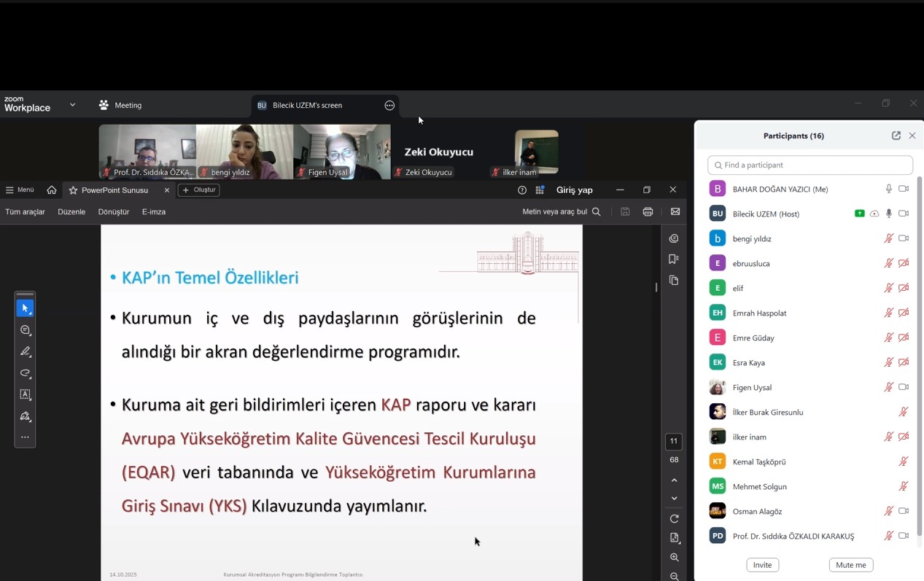Open more options for Bilecik UZEM's screen

[x=389, y=105]
